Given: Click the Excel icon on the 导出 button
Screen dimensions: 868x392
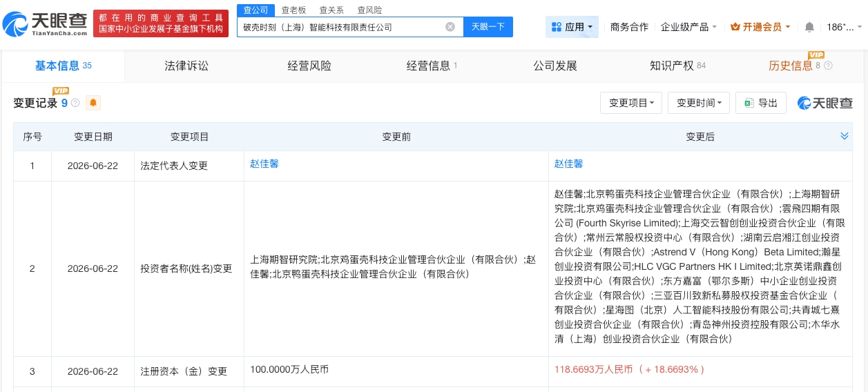Looking at the screenshot, I should point(748,103).
